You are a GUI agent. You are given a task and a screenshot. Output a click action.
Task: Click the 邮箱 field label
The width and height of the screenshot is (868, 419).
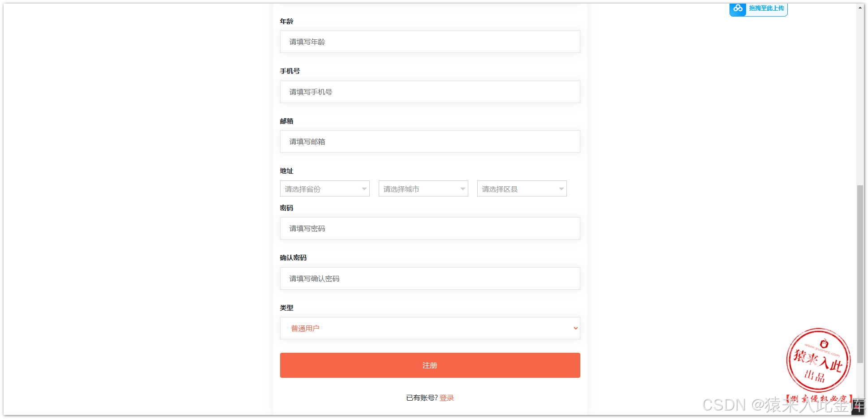286,121
